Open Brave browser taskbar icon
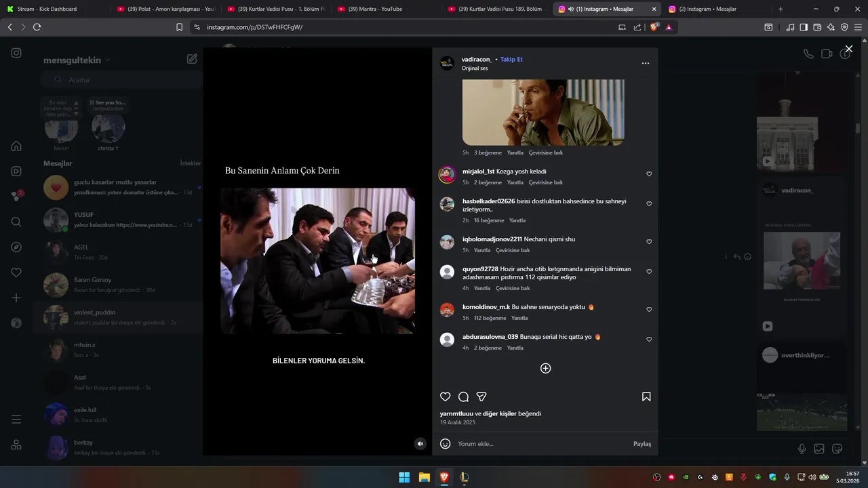 pyautogui.click(x=444, y=477)
